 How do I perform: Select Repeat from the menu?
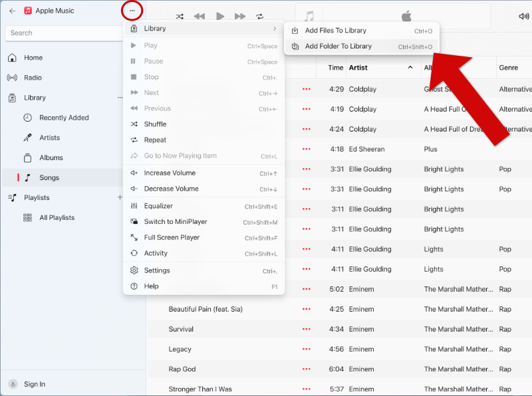pyautogui.click(x=203, y=140)
